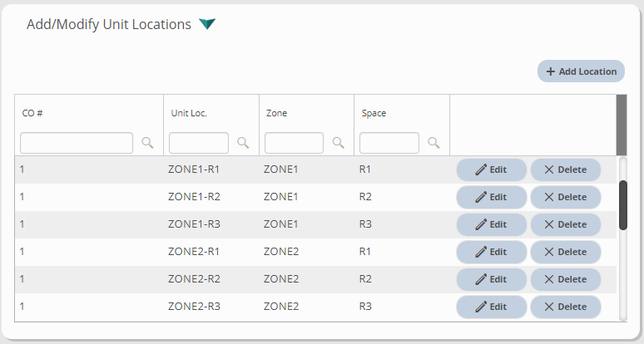This screenshot has width=644, height=344.
Task: Edit the ZONE1-R2 location row
Action: point(491,197)
